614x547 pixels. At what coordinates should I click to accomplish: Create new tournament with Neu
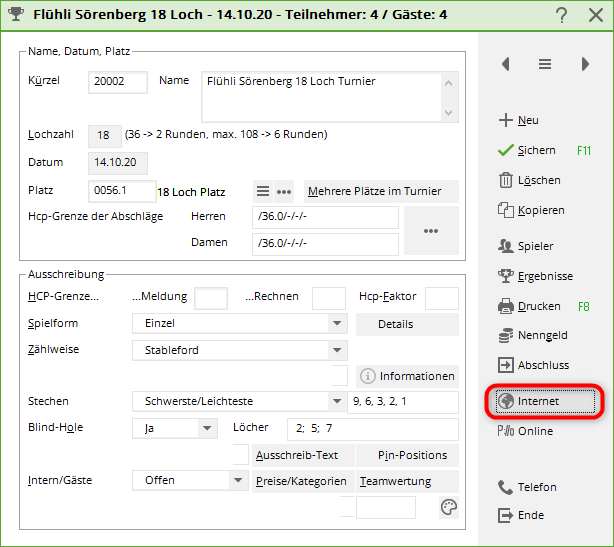[518, 120]
